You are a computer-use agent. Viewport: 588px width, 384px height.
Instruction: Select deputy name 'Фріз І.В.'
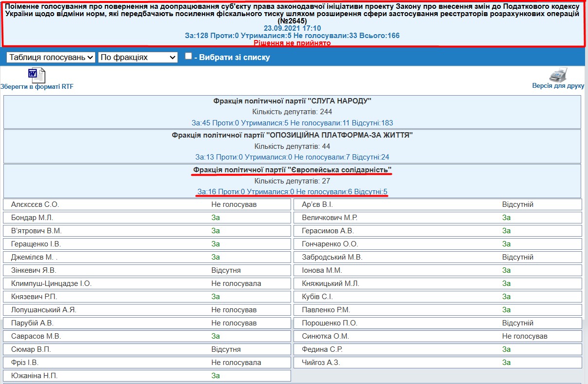click(x=25, y=363)
